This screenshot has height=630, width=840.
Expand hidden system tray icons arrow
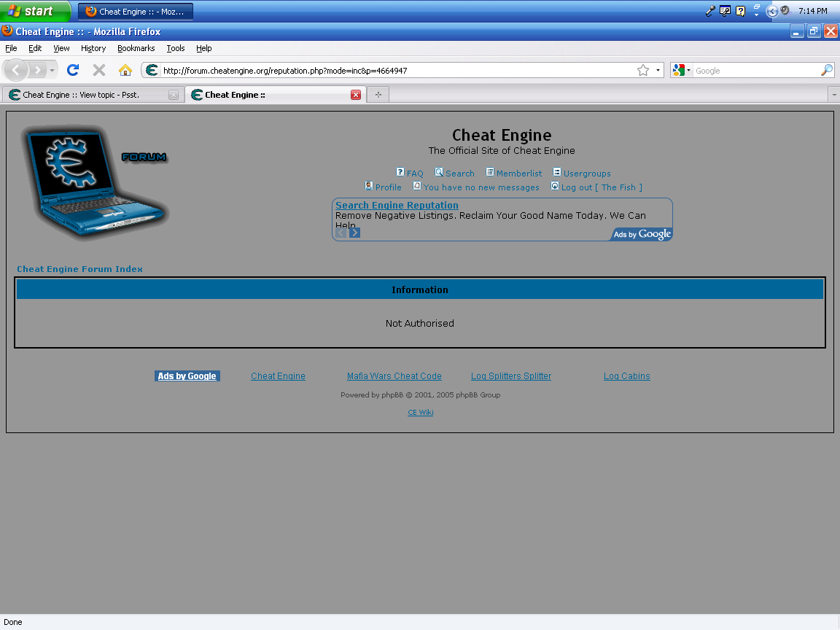(x=772, y=11)
